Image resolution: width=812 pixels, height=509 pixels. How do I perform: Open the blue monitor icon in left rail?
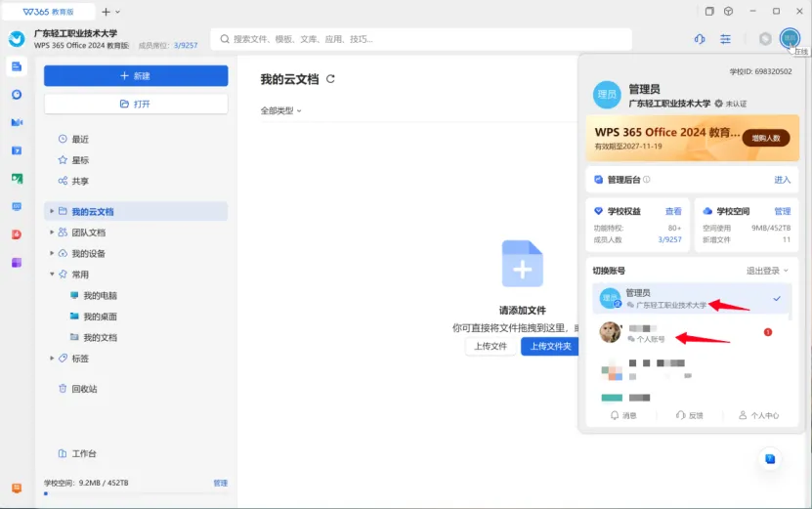(x=17, y=206)
